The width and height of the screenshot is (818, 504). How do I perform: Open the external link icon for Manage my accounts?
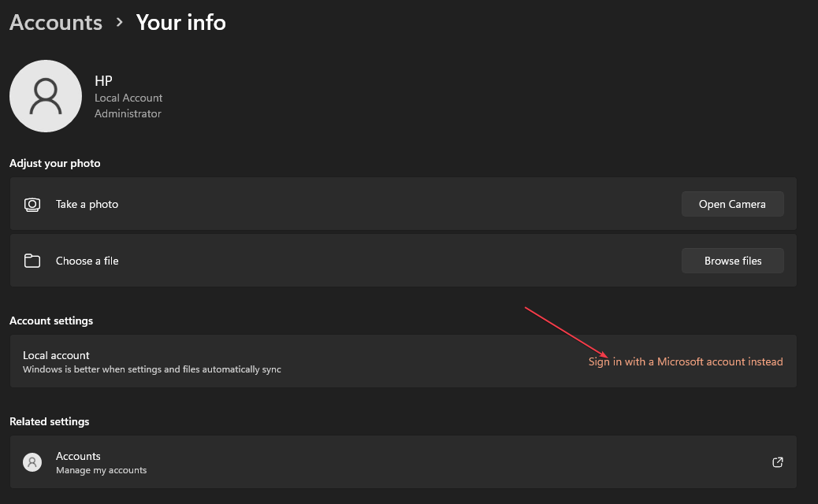(777, 462)
